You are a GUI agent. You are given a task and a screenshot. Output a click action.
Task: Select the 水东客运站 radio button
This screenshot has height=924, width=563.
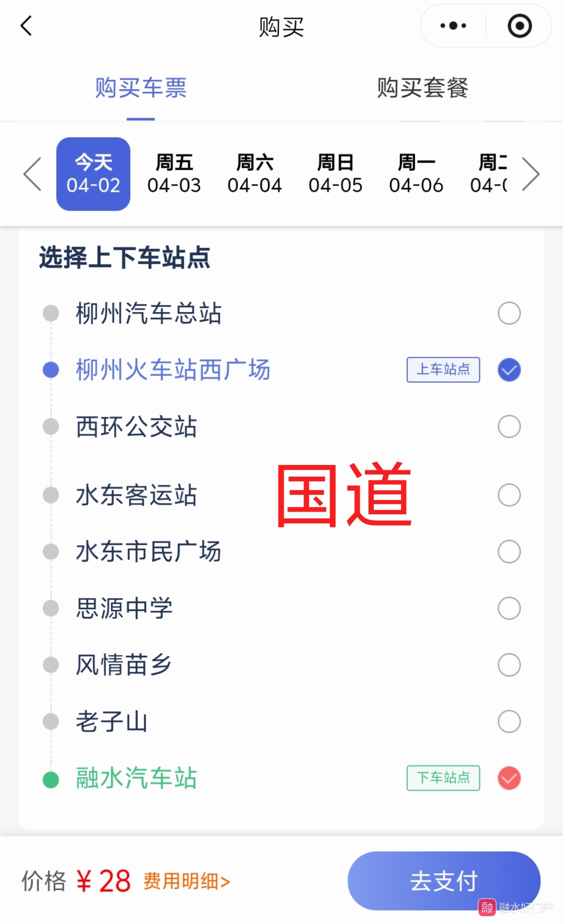tap(509, 495)
